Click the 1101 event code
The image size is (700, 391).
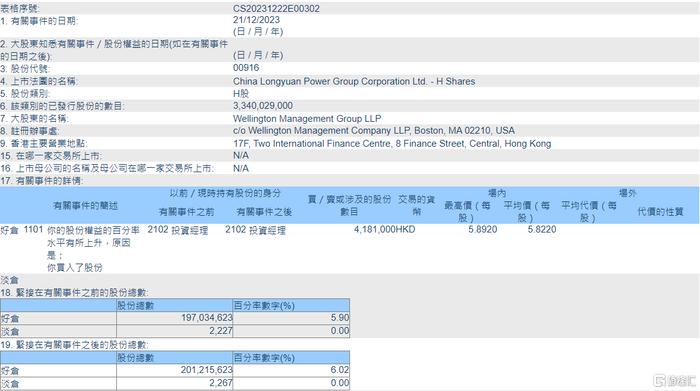(x=33, y=229)
